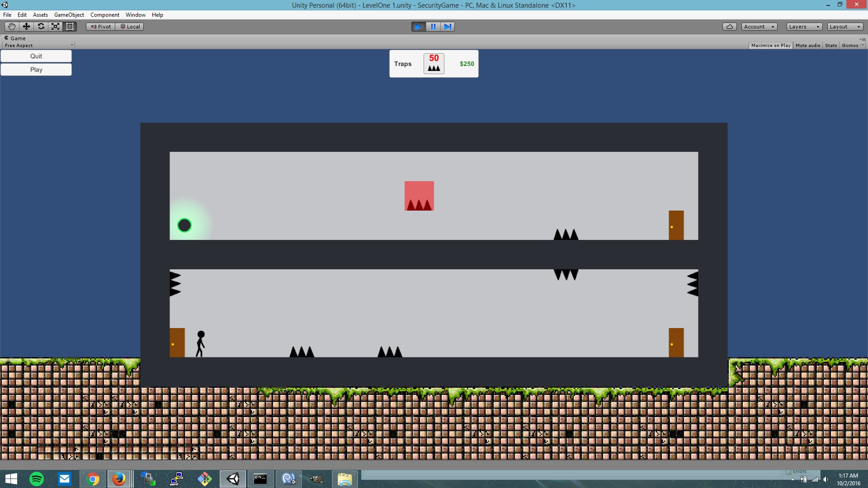Screen dimensions: 868x488
Task: Select the Hand tool in toolbar
Action: pyautogui.click(x=12, y=27)
